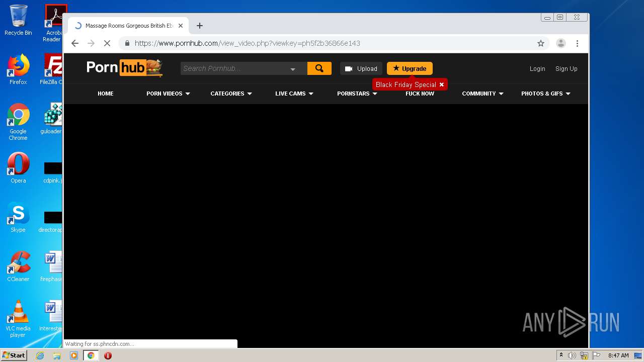The height and width of the screenshot is (362, 644).
Task: Expand the LIVE CAMS menu
Action: pos(294,94)
